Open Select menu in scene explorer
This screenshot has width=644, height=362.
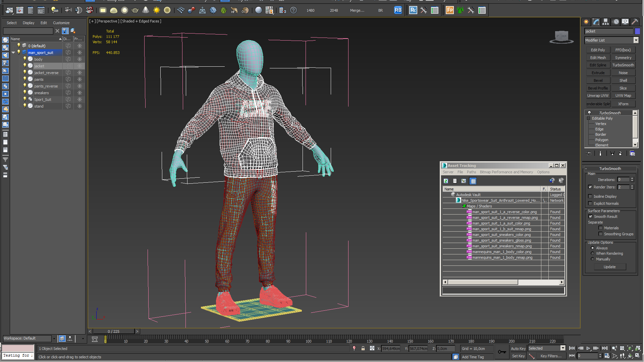pyautogui.click(x=12, y=23)
